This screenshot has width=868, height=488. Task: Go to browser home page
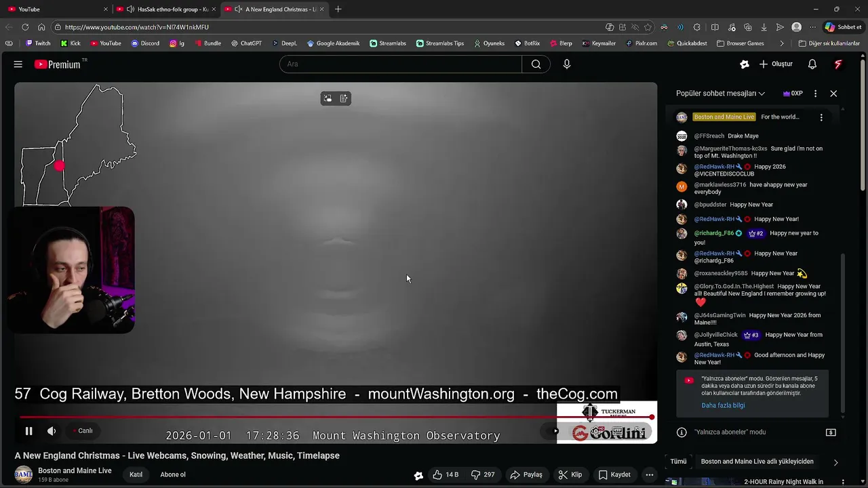41,27
